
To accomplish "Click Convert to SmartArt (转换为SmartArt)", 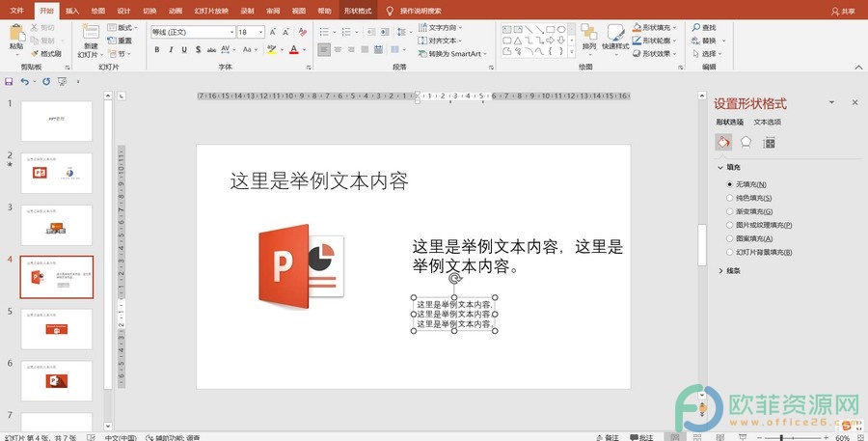I will click(453, 54).
